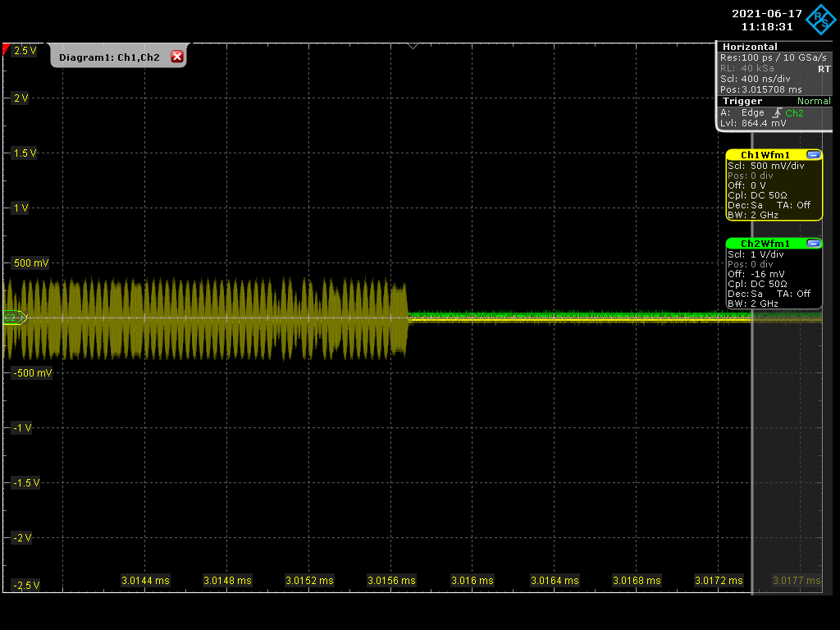
Task: Open the Trigger settings header
Action: pos(742,101)
